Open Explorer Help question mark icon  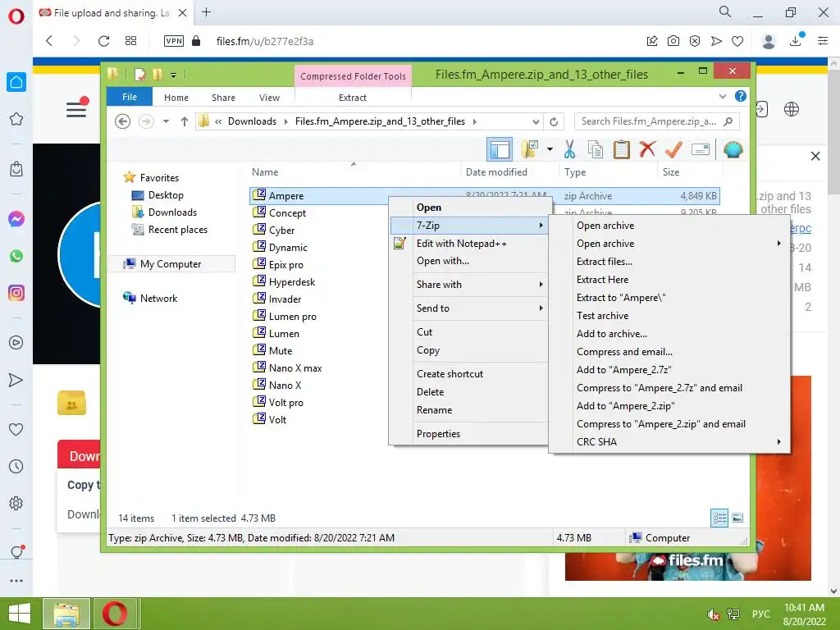pyautogui.click(x=741, y=96)
